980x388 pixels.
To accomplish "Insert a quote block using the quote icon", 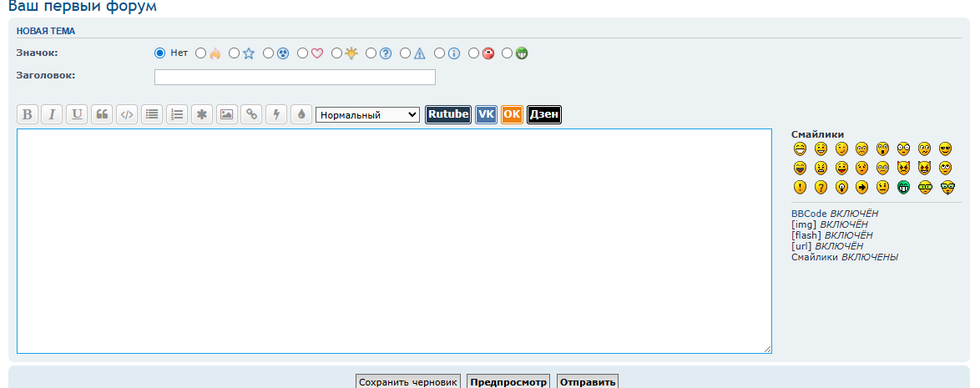I will click(x=102, y=114).
